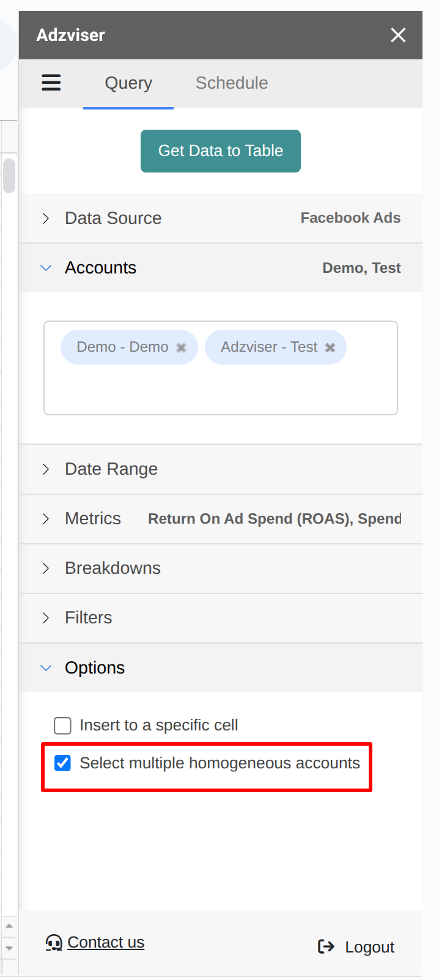The image size is (439, 980).
Task: Collapse the Accounts section
Action: [x=221, y=268]
